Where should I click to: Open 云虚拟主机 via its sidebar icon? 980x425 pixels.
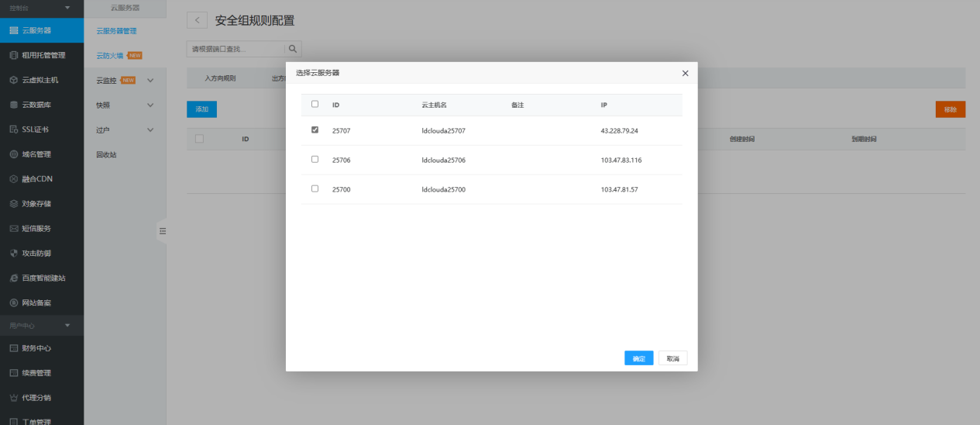(13, 80)
